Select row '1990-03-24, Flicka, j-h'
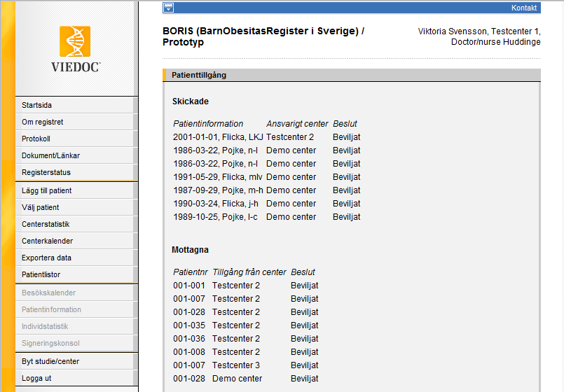Viewport: 564px width, 392px height. pyautogui.click(x=216, y=204)
